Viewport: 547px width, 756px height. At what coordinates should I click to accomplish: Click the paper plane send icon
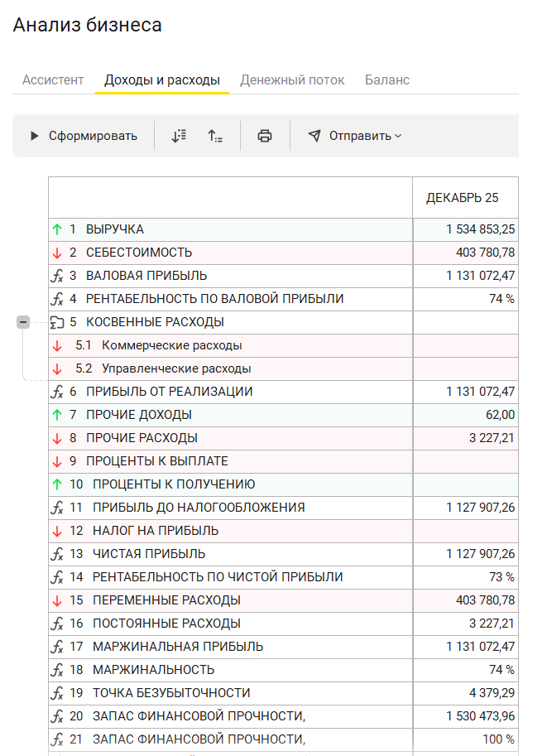(314, 136)
